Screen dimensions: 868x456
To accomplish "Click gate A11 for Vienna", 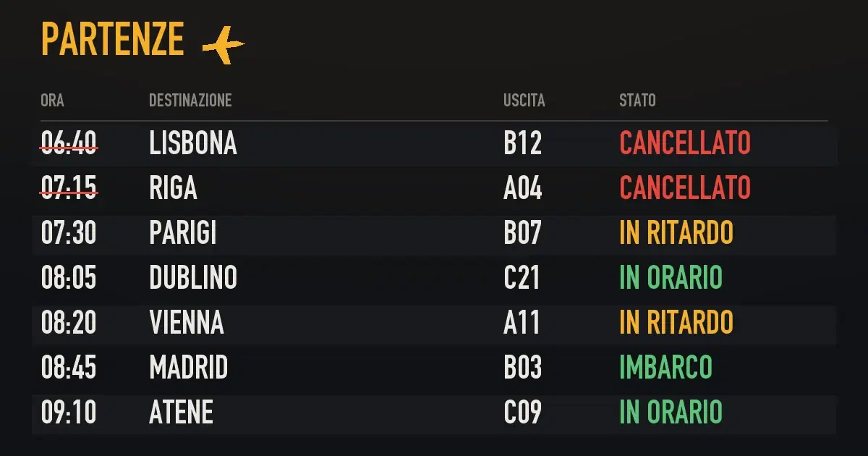I will 522,323.
